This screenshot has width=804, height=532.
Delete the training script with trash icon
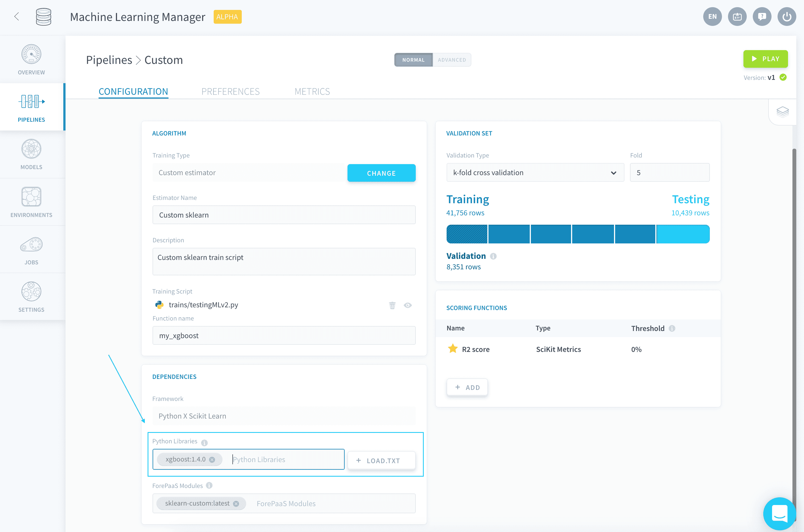[392, 305]
